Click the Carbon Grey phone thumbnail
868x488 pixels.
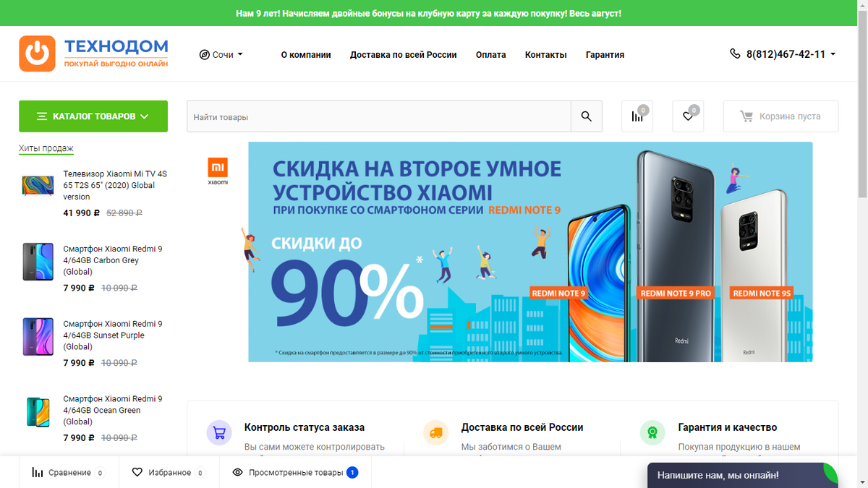coord(38,262)
